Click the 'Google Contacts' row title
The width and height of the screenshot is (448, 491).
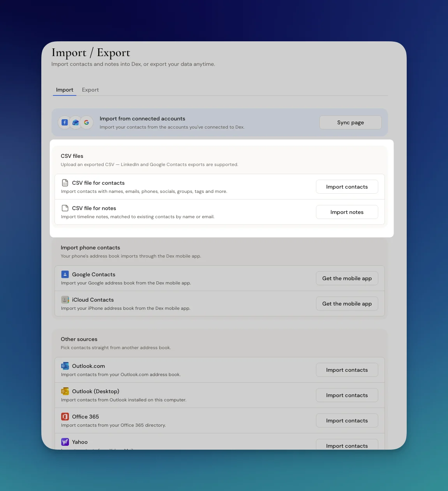tap(93, 274)
